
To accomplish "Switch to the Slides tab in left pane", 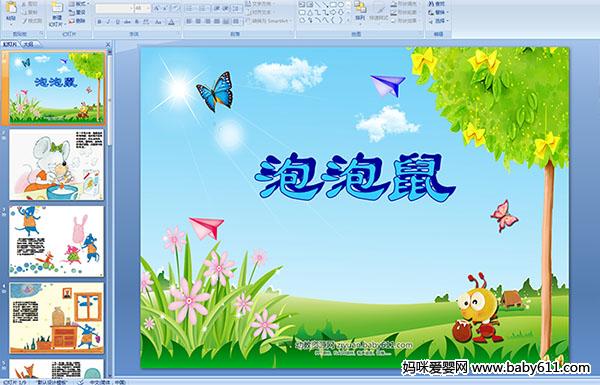I will pyautogui.click(x=10, y=44).
